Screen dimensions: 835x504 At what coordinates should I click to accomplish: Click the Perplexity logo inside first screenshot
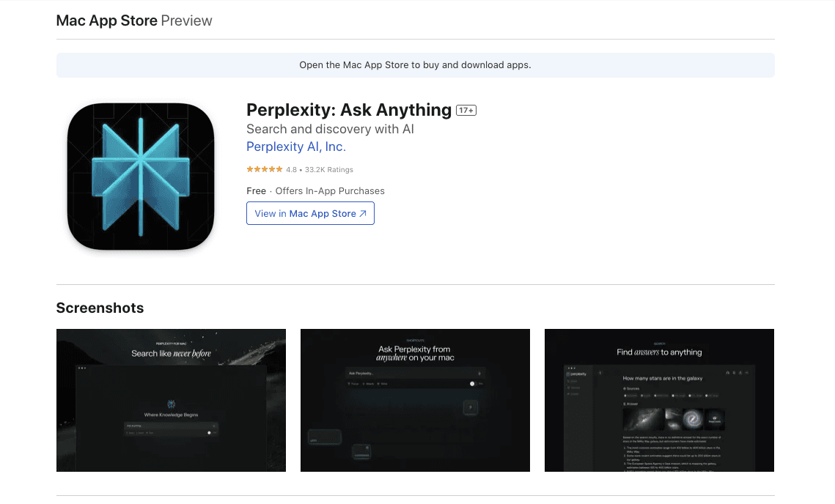(171, 404)
